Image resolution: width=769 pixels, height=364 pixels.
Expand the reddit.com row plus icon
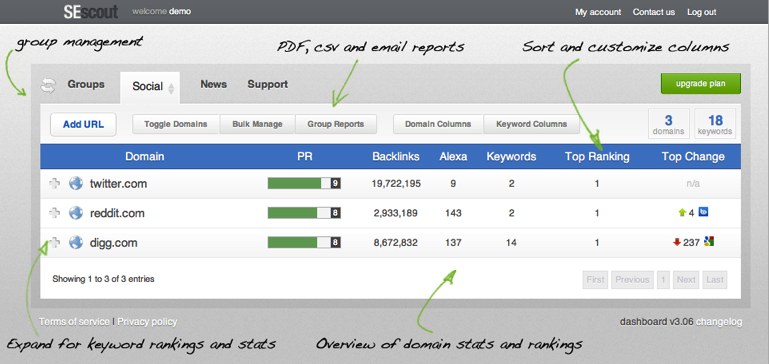click(x=54, y=213)
